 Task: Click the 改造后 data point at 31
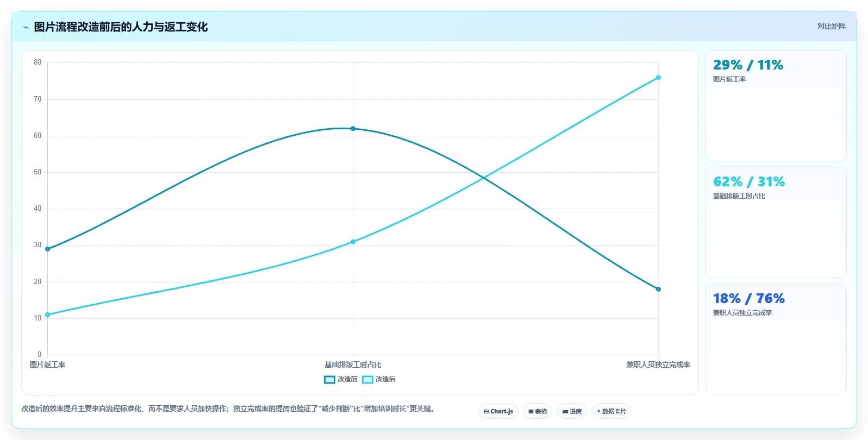[353, 242]
